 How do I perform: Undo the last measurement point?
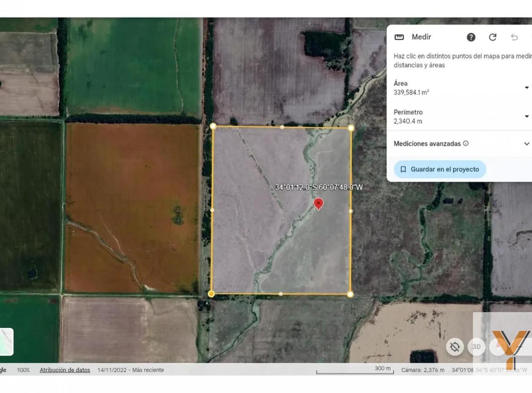[514, 37]
